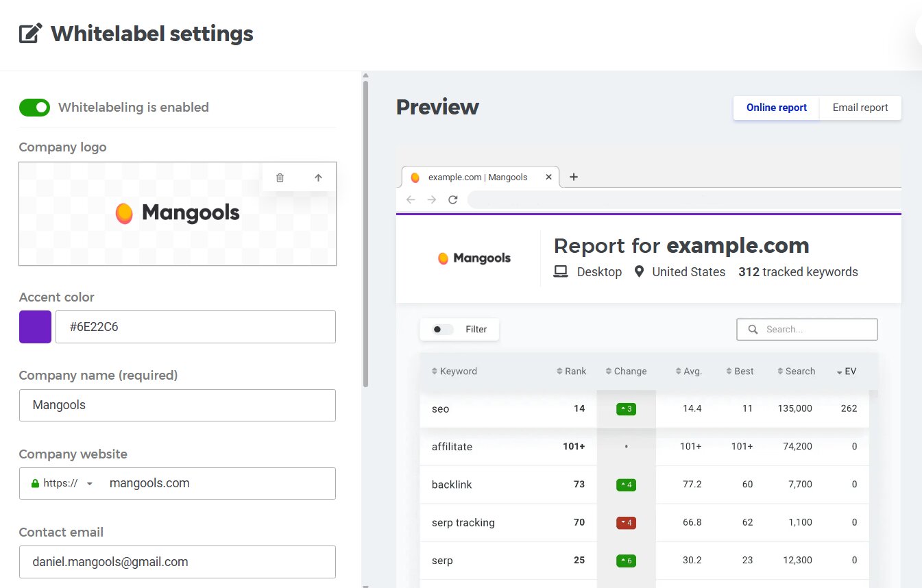Disable the whitelabeling toggle
The image size is (922, 588).
(34, 108)
